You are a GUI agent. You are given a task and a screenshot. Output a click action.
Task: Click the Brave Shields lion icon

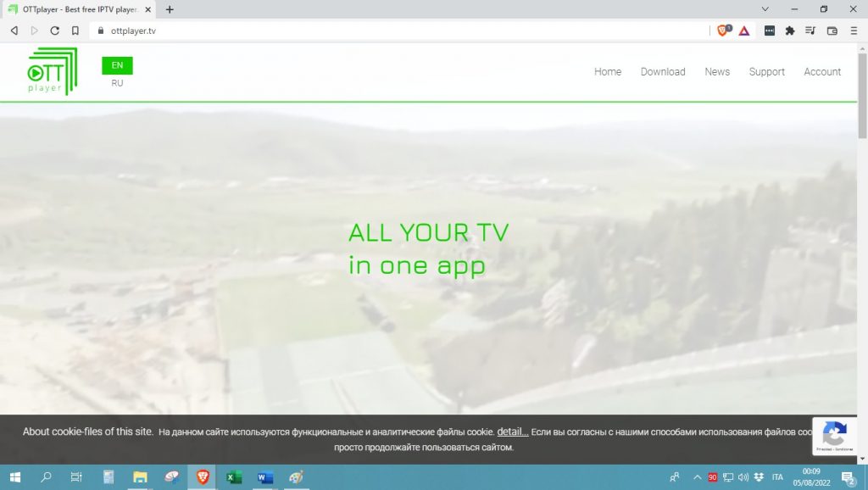click(723, 31)
